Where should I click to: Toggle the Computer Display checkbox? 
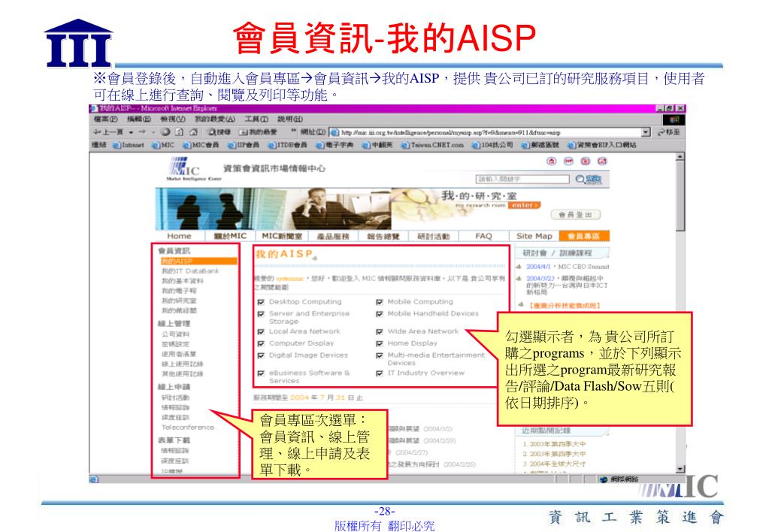261,343
